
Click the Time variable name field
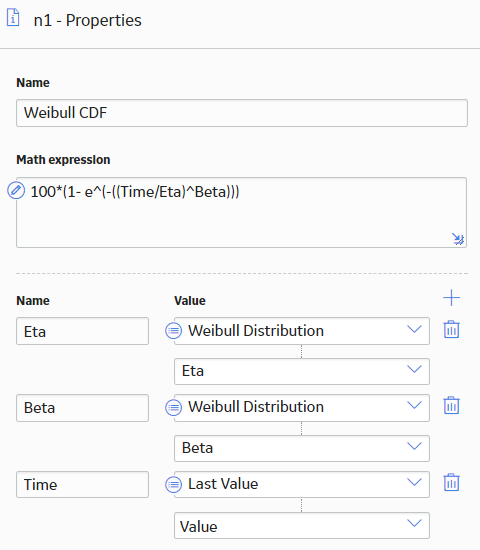click(82, 484)
